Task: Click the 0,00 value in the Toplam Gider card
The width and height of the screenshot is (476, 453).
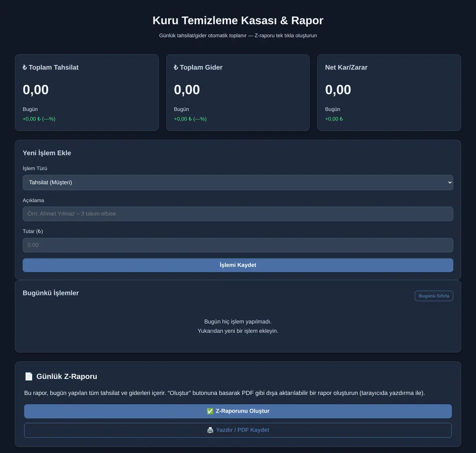Action: coord(187,90)
